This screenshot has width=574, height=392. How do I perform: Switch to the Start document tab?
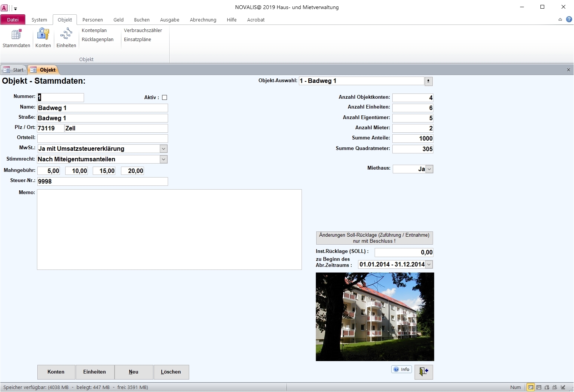[14, 70]
